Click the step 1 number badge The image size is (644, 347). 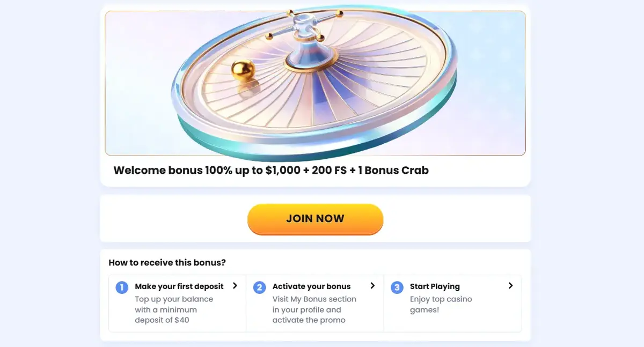pyautogui.click(x=122, y=287)
